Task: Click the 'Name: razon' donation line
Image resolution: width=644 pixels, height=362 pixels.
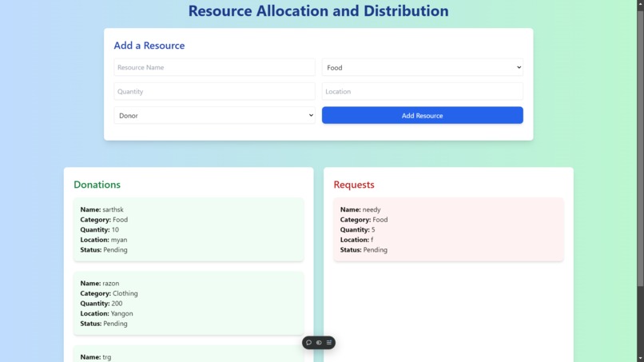Action: (x=99, y=284)
